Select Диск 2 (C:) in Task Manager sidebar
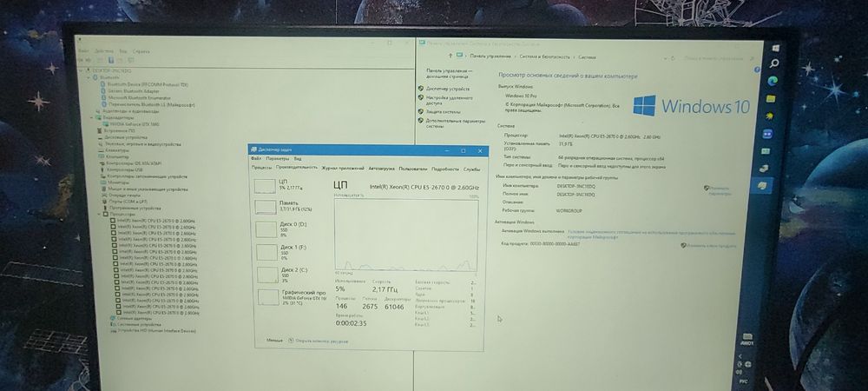This screenshot has width=868, height=391. point(293,275)
